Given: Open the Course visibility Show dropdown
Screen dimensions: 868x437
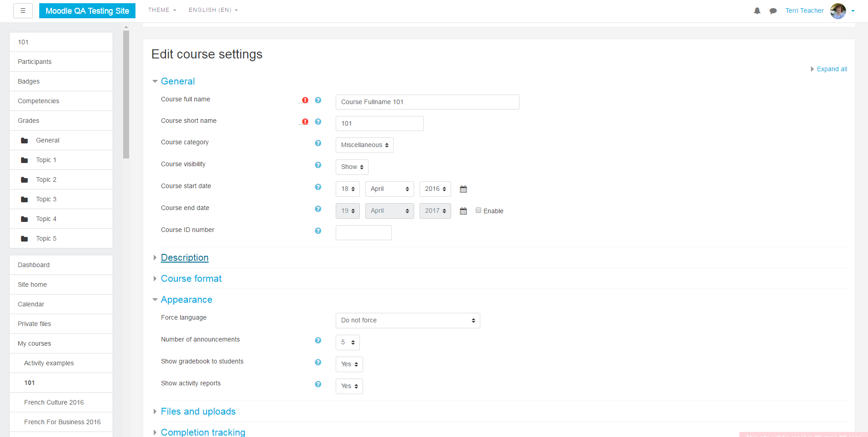Looking at the screenshot, I should tap(352, 167).
